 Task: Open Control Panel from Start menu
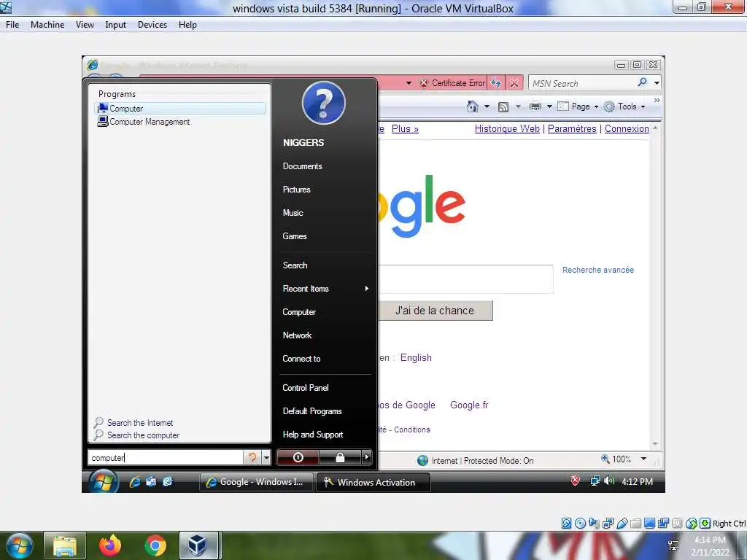point(306,388)
